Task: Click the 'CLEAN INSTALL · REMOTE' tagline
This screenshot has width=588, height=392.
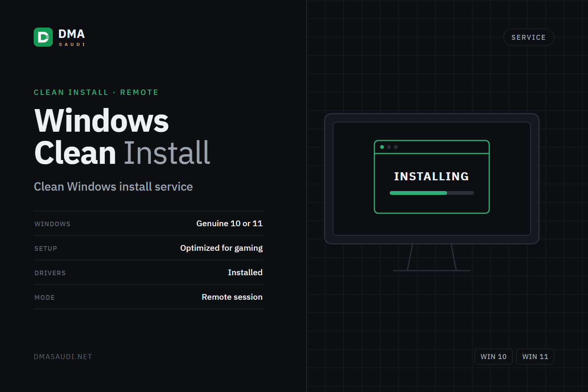Action: click(96, 92)
